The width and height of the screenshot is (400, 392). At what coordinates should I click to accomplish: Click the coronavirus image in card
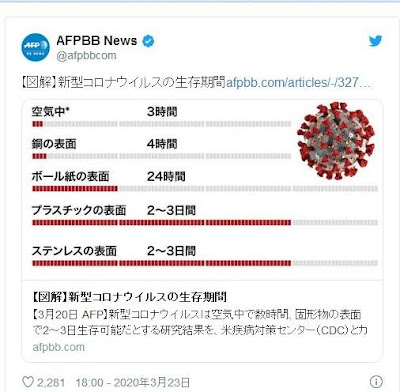pos(336,140)
